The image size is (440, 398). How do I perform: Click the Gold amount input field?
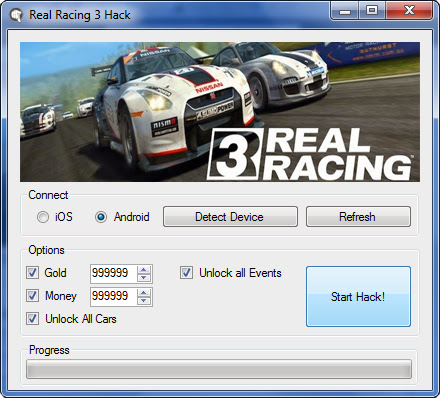click(x=113, y=273)
